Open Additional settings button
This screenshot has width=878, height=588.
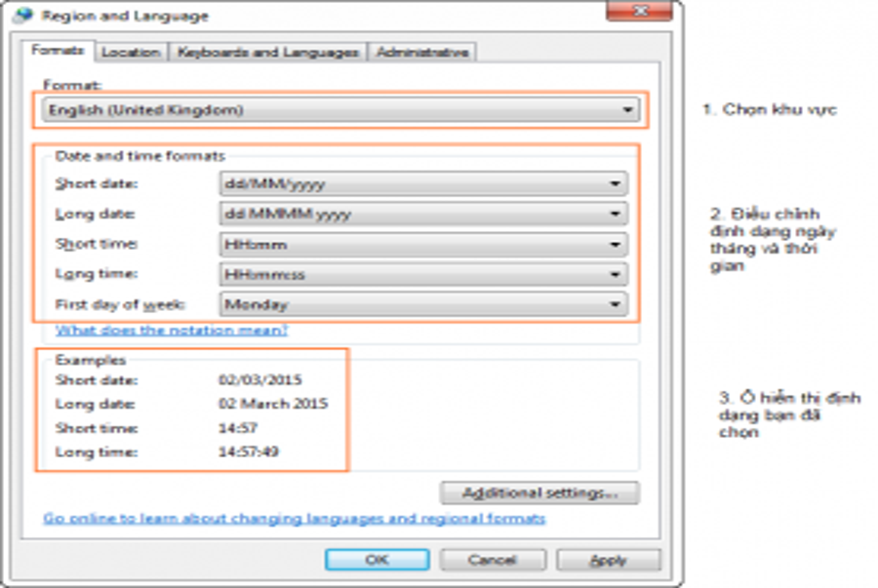(539, 492)
